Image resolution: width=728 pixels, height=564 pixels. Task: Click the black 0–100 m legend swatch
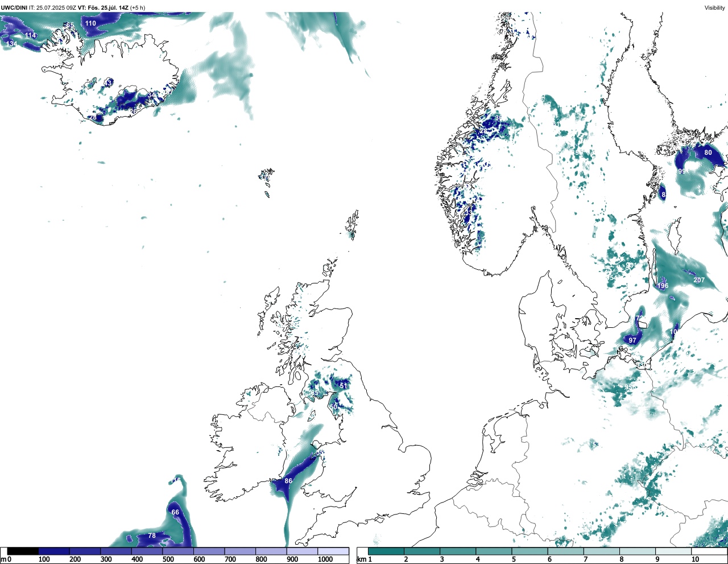[23, 551]
